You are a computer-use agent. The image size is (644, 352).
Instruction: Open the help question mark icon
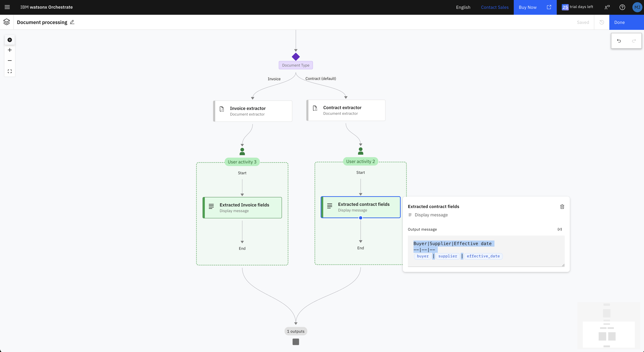(x=622, y=7)
